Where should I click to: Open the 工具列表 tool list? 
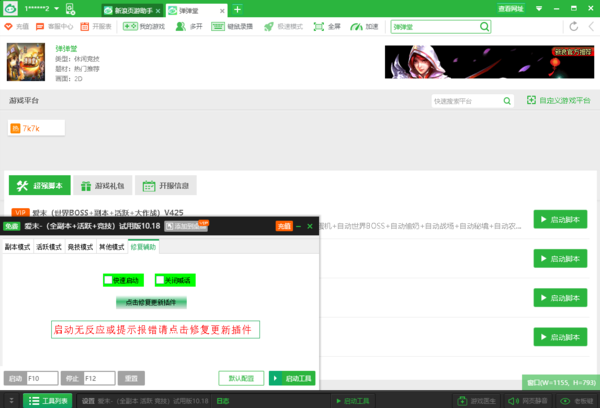click(x=47, y=401)
